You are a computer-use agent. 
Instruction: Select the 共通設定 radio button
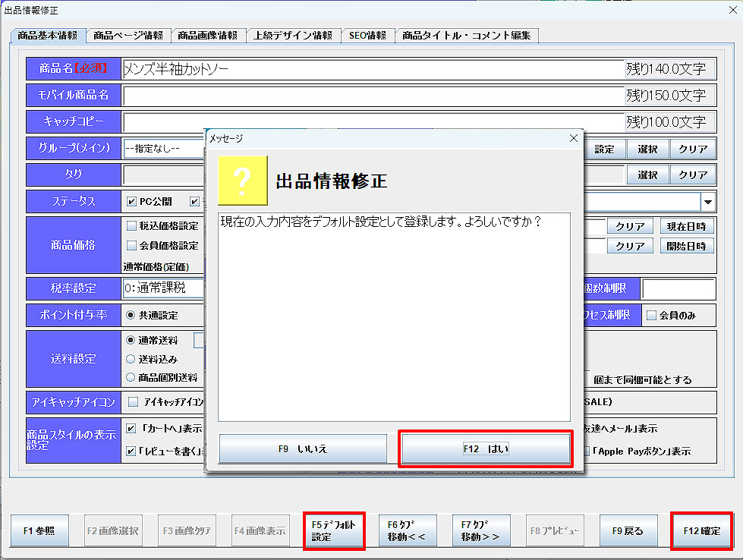131,315
